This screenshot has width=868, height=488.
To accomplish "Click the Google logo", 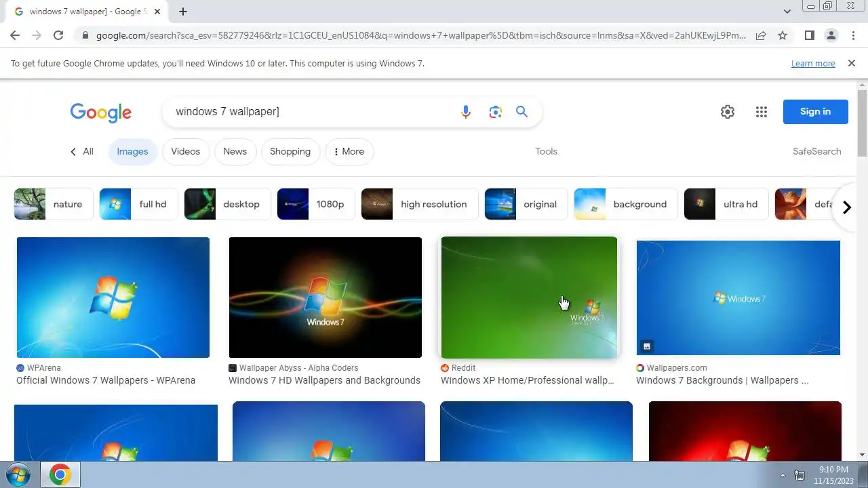I will click(101, 113).
